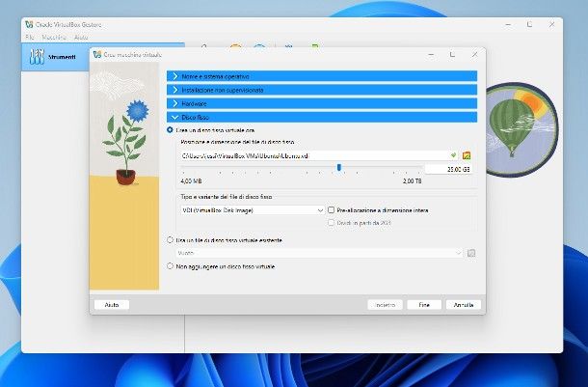Screen dimensions: 588x387
Task: Click the folder browse icon beside disk path
Action: [x=467, y=154]
